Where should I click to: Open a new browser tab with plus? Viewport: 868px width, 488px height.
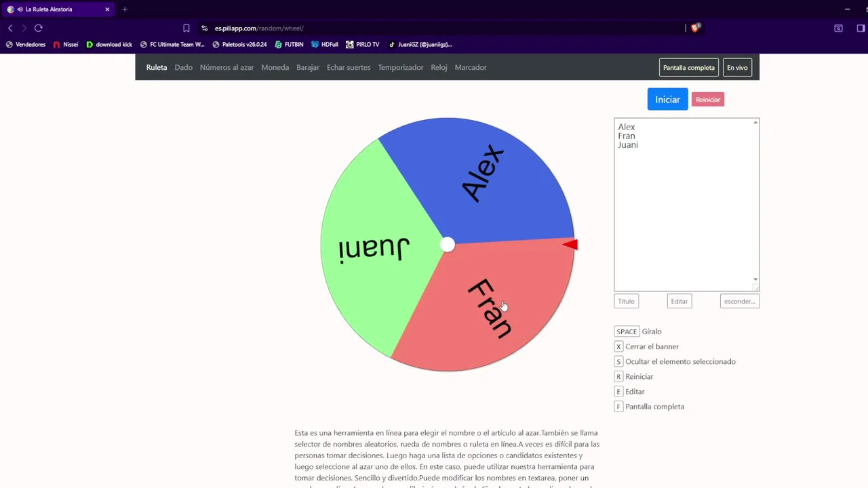pyautogui.click(x=125, y=9)
